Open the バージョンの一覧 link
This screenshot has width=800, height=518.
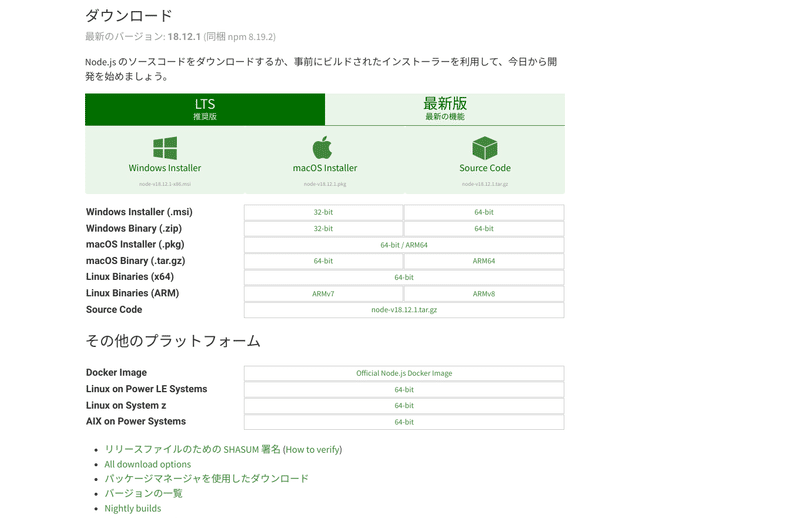(x=143, y=494)
